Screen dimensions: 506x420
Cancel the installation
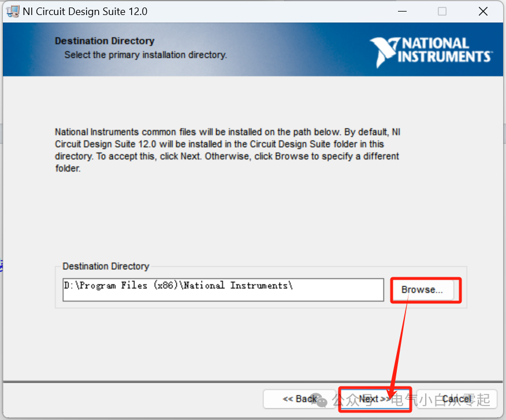coord(457,399)
